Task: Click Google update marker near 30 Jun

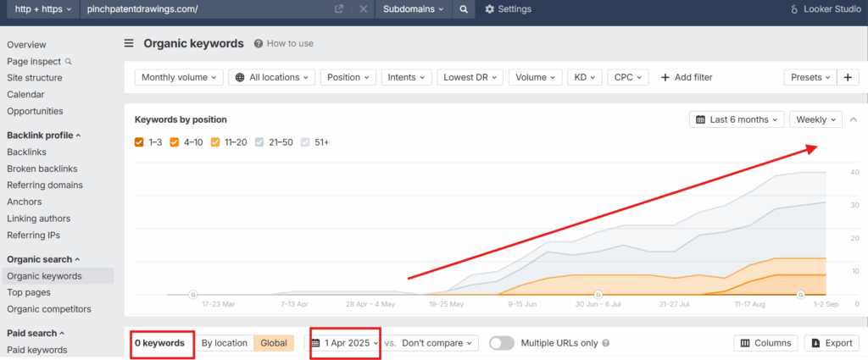Action: 598,295
